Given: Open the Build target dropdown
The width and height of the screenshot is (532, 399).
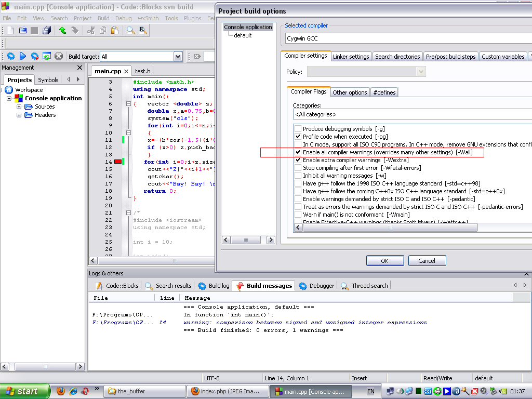Looking at the screenshot, I should pyautogui.click(x=178, y=56).
